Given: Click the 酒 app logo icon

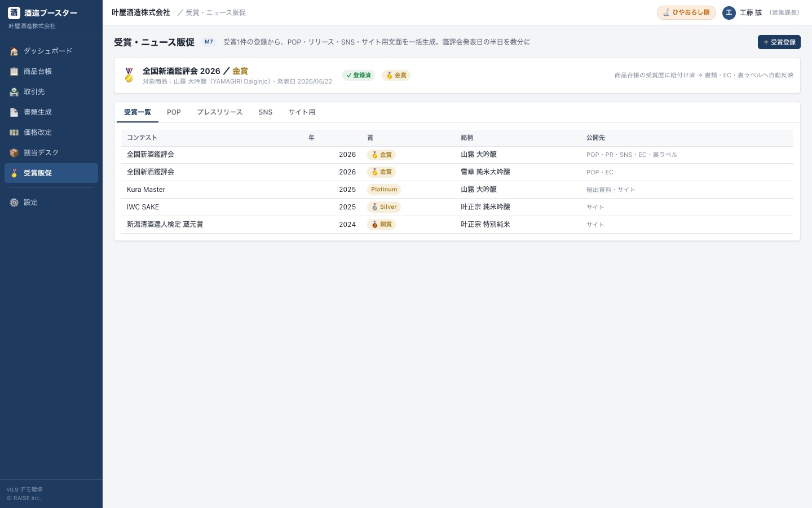Looking at the screenshot, I should coord(14,13).
